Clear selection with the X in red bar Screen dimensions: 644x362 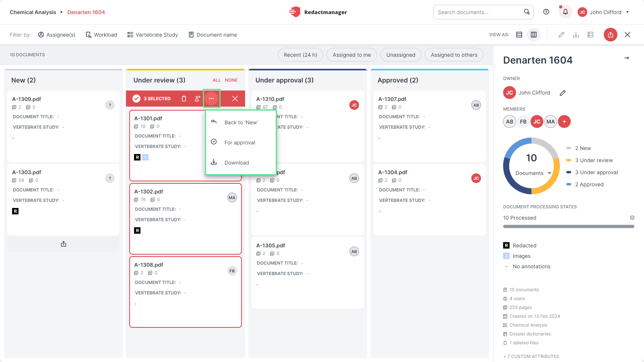tap(235, 99)
